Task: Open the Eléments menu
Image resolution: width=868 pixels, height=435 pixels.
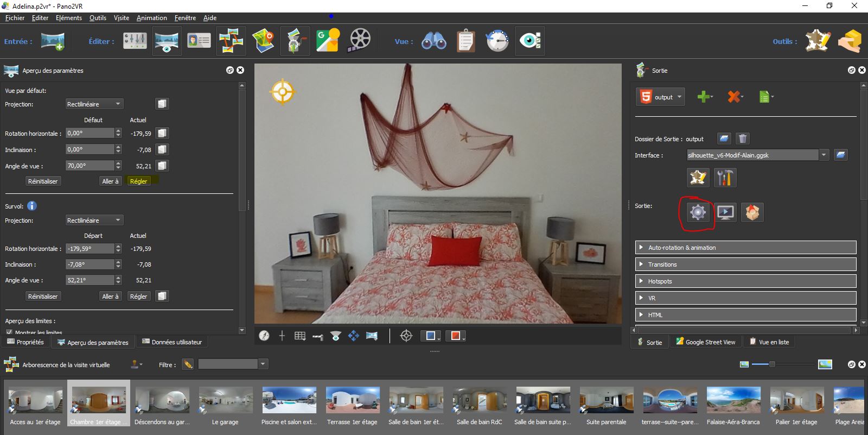Action: click(69, 18)
